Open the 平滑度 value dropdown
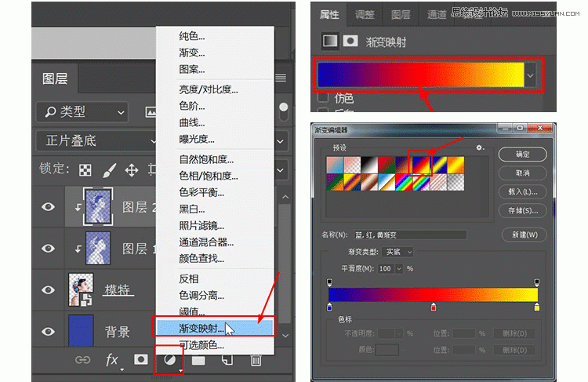Image resolution: width=588 pixels, height=382 pixels. 398,269
